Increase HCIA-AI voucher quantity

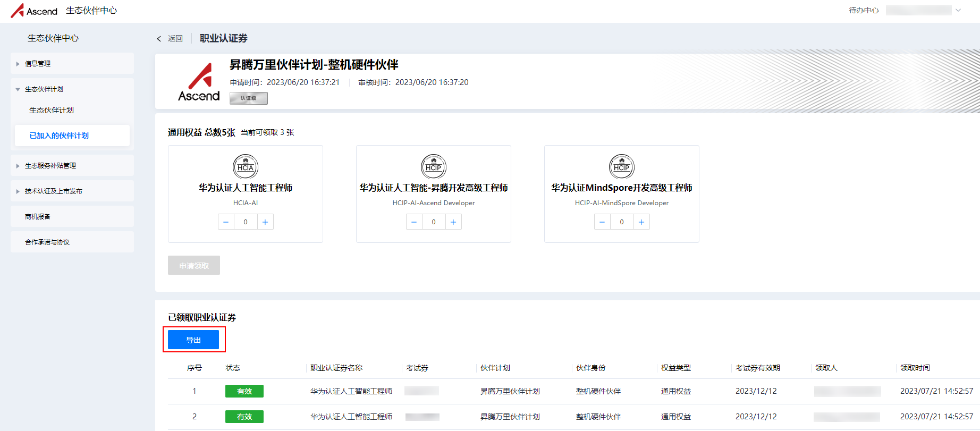(x=265, y=222)
